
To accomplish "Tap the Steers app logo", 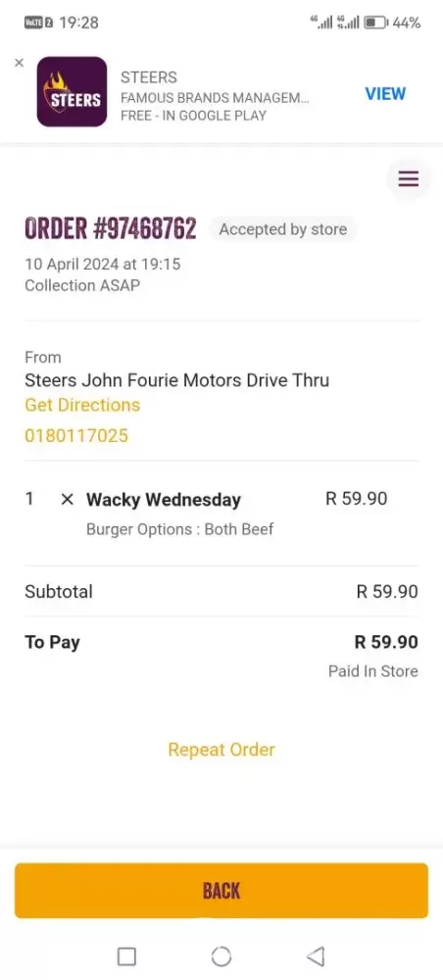I will point(72,92).
